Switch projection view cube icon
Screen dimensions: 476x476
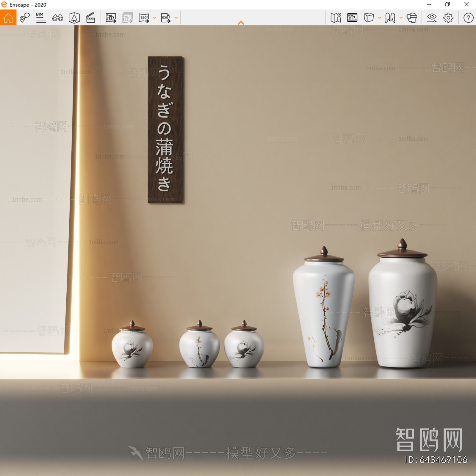(369, 18)
